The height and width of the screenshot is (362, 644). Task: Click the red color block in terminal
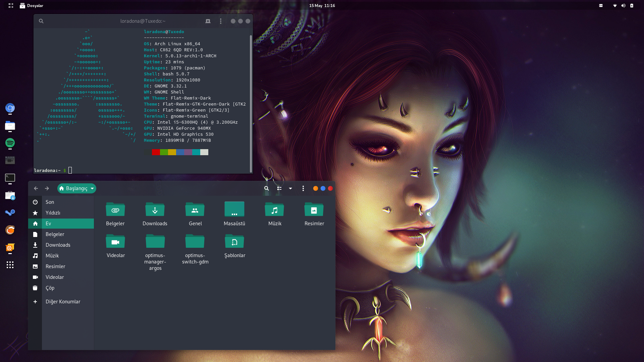tap(156, 152)
